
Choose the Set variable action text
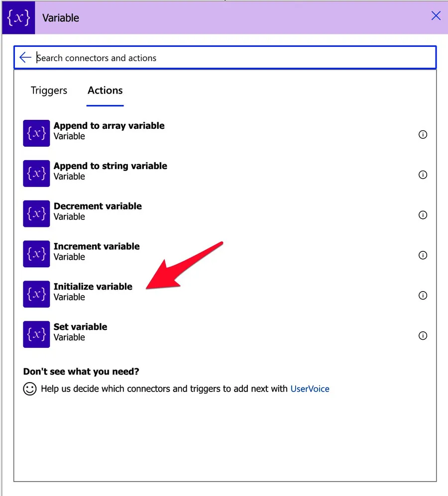pos(81,327)
